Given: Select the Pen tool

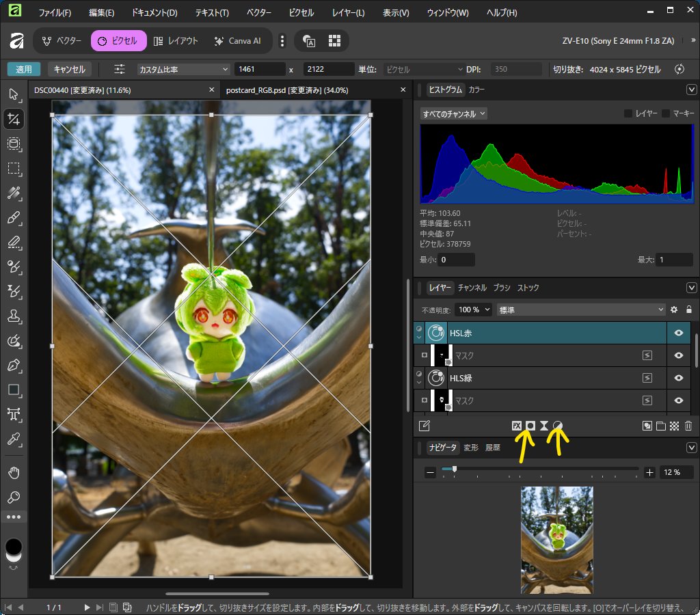Looking at the screenshot, I should 14,365.
